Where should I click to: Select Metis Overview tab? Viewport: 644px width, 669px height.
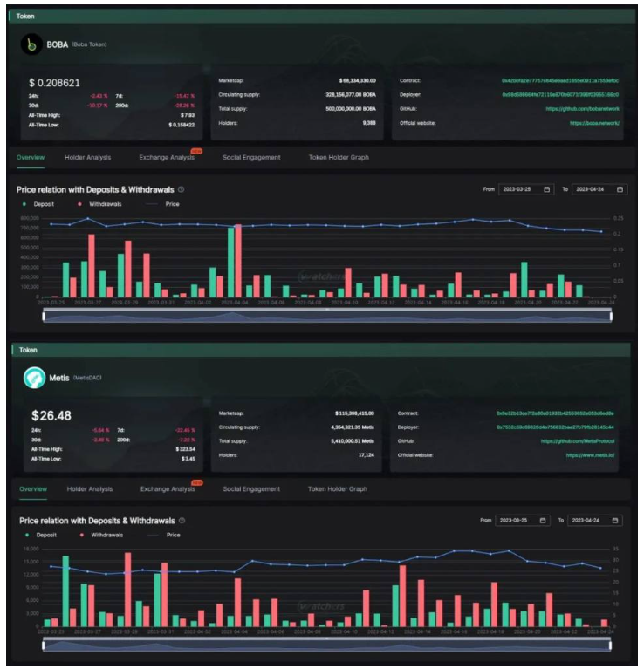(x=33, y=489)
